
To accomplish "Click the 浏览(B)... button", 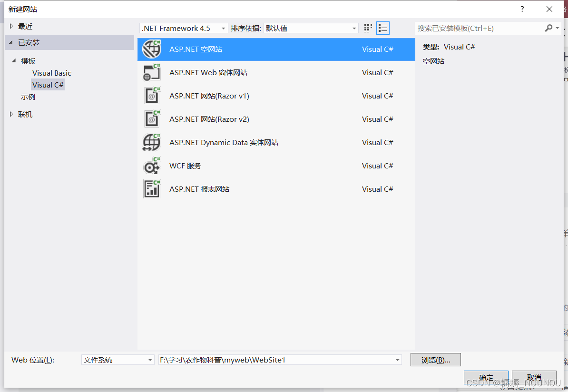I will point(435,360).
